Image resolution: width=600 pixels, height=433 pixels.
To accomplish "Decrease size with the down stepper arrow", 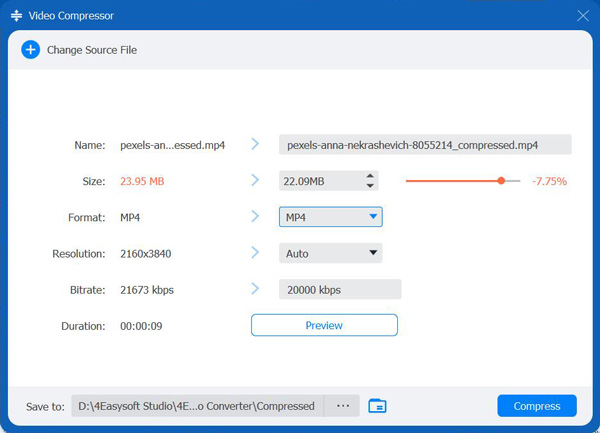I will pyautogui.click(x=370, y=186).
